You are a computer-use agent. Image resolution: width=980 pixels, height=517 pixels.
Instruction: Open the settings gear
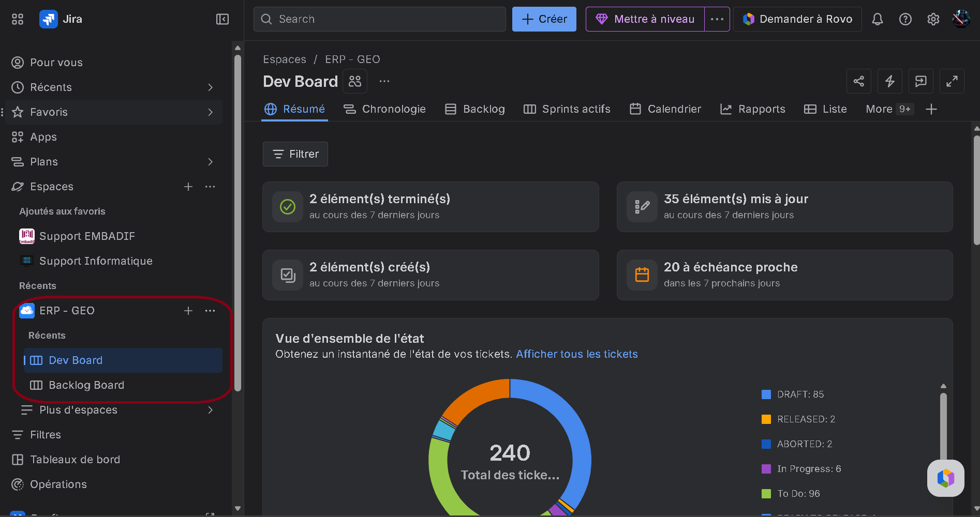coord(933,19)
